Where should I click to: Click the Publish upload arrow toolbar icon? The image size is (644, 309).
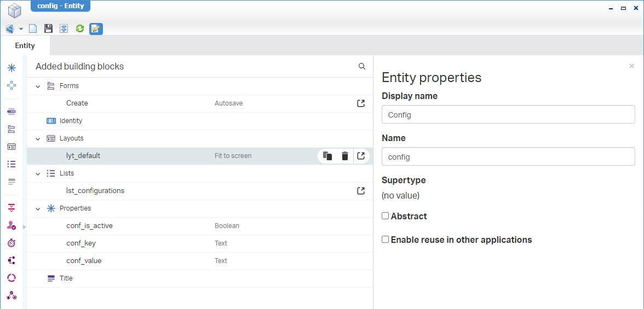tap(64, 28)
